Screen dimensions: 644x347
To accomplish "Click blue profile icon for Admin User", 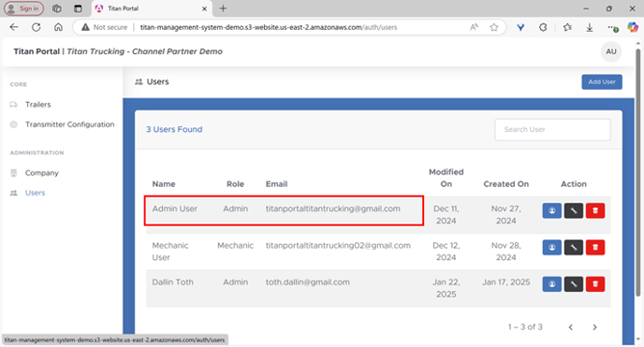I will point(551,210).
